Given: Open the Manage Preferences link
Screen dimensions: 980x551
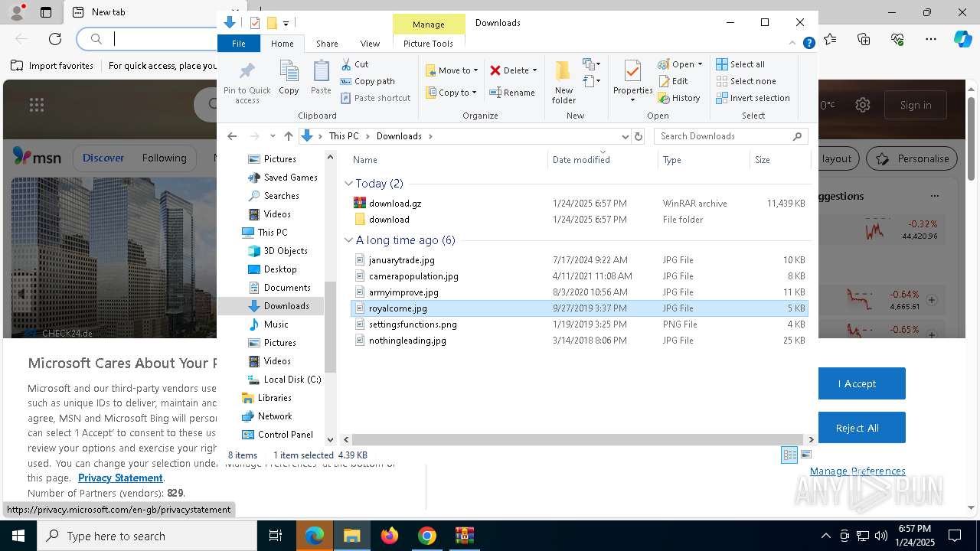Looking at the screenshot, I should [857, 471].
